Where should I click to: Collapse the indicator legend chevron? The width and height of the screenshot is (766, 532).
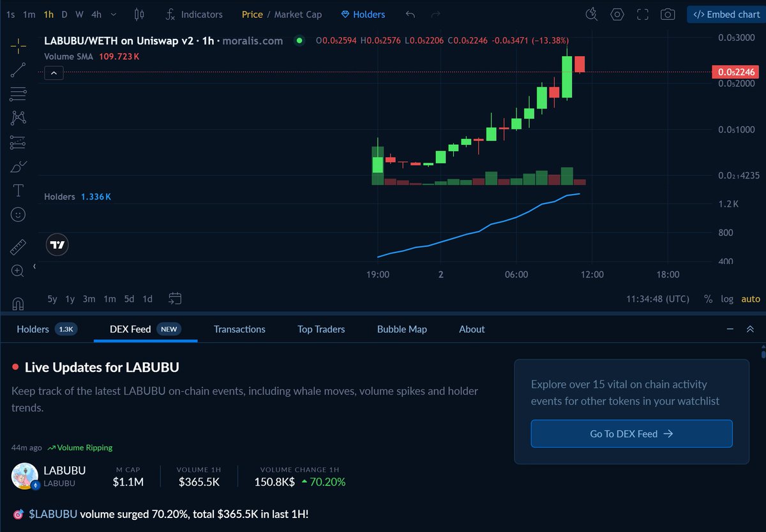54,73
